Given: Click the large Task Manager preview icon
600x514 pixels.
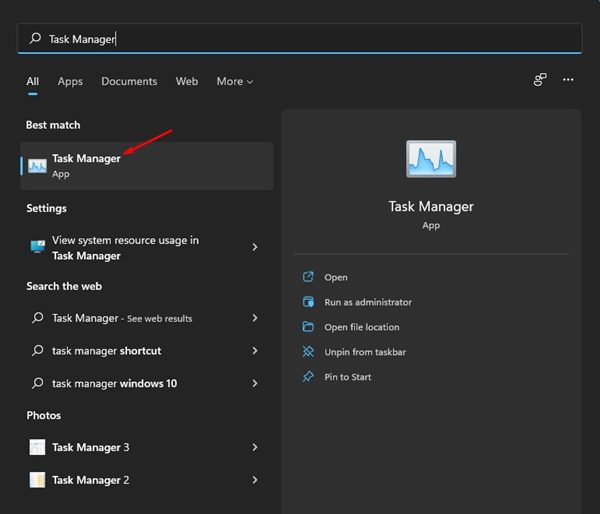Looking at the screenshot, I should pyautogui.click(x=431, y=161).
